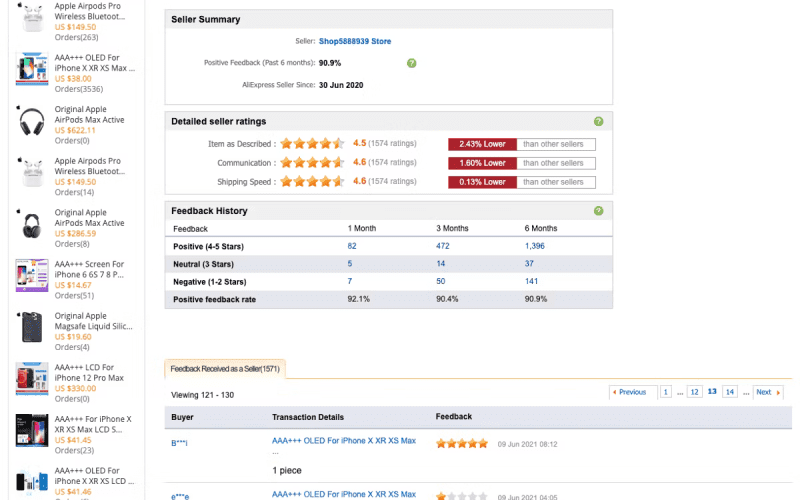The width and height of the screenshot is (800, 500).
Task: Jump to feedback page 14
Action: (730, 392)
